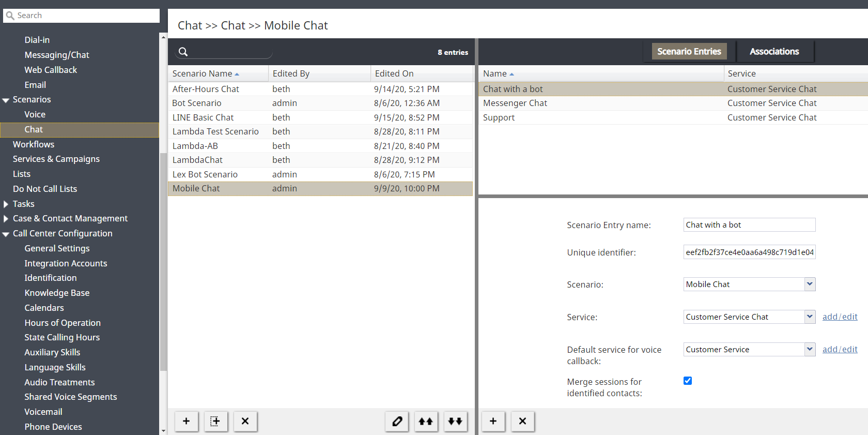Viewport: 868px width, 435px height.
Task: Open Email in sidebar
Action: coord(35,85)
